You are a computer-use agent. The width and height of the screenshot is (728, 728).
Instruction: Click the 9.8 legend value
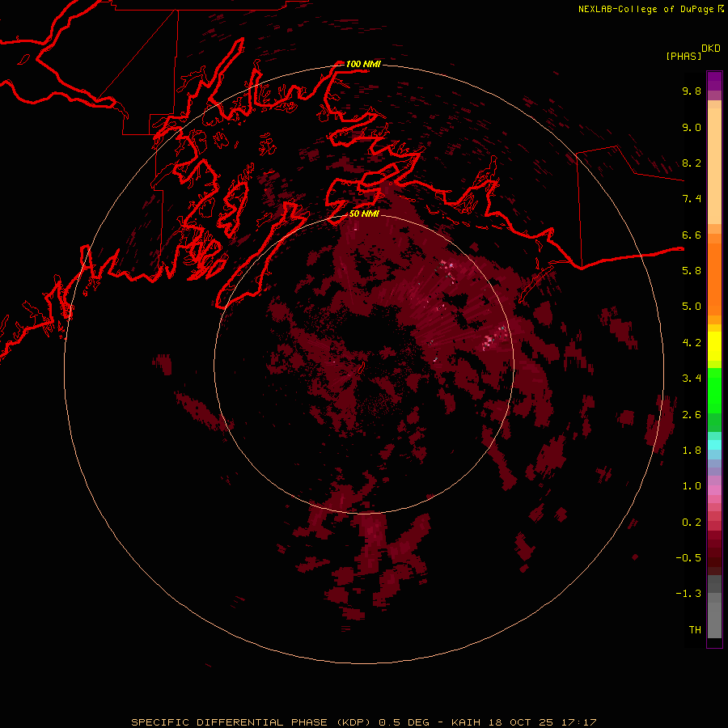(x=692, y=91)
